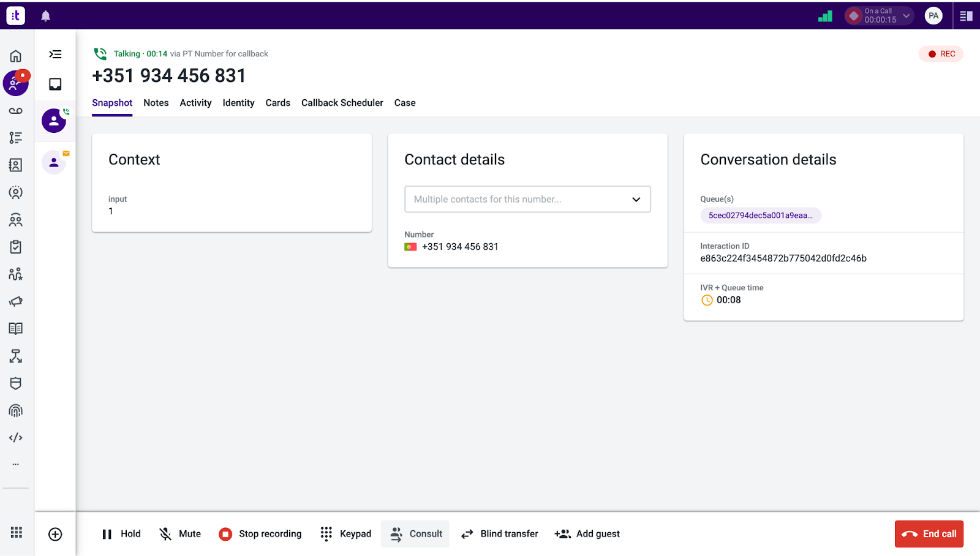Open the code brackets icon in sidebar

coord(16,438)
